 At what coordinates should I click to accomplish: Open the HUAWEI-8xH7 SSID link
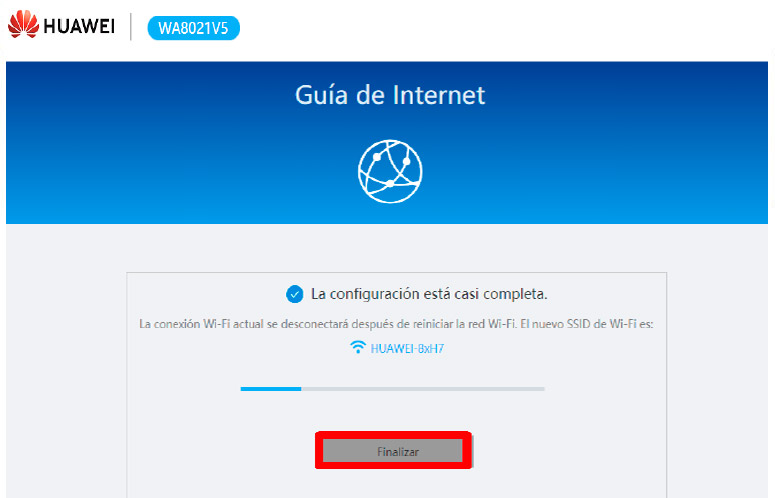coord(407,348)
